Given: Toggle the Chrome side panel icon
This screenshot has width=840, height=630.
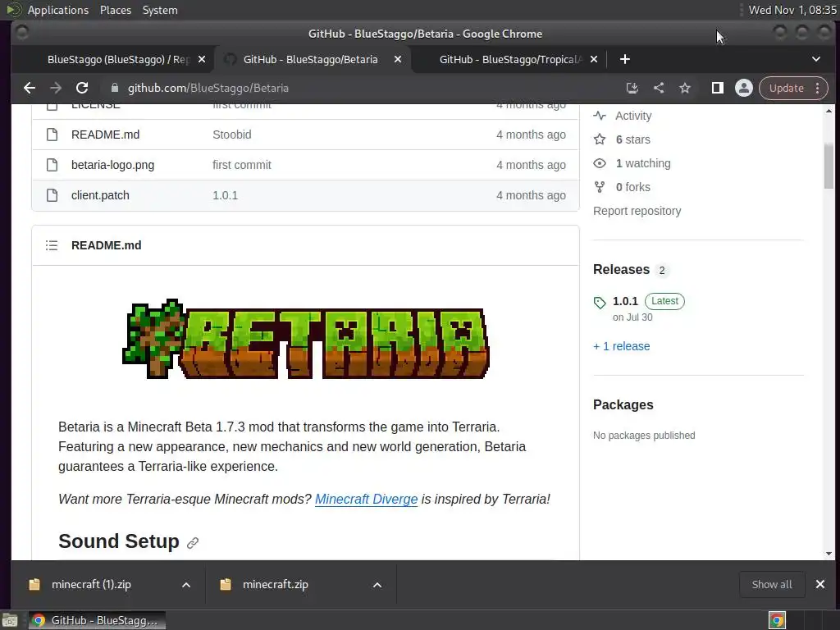Looking at the screenshot, I should pos(717,88).
